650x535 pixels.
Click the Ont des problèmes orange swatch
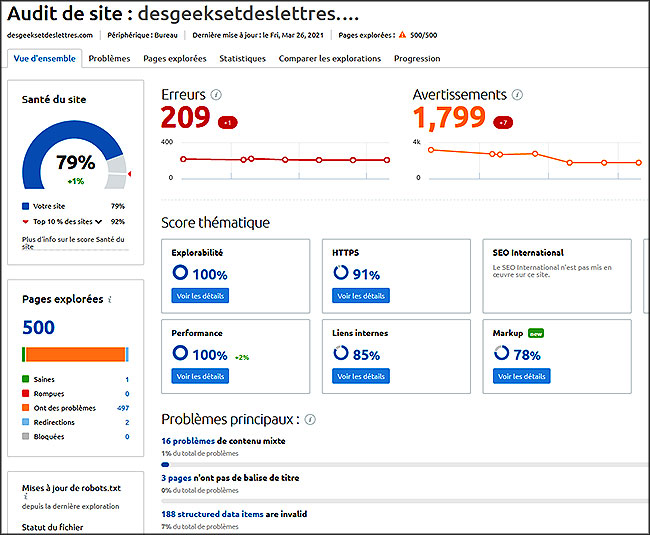tap(25, 408)
